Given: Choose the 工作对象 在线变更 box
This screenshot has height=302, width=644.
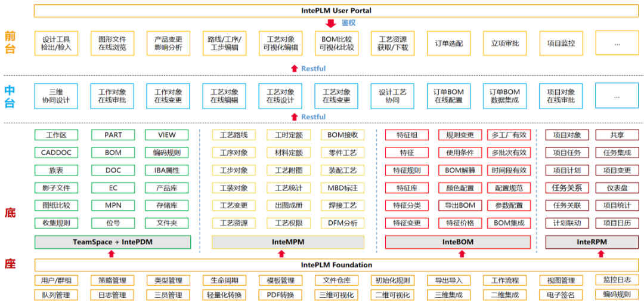Looking at the screenshot, I should pyautogui.click(x=168, y=96).
